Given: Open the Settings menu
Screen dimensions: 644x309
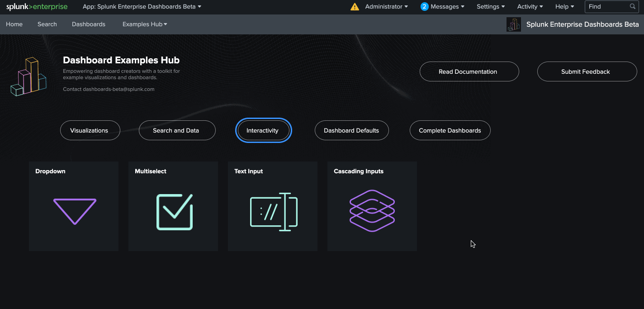Looking at the screenshot, I should point(491,7).
